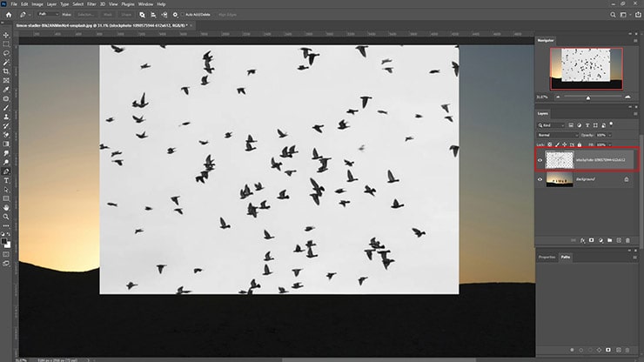Open the Image menu
This screenshot has height=362, width=644.
[x=37, y=4]
